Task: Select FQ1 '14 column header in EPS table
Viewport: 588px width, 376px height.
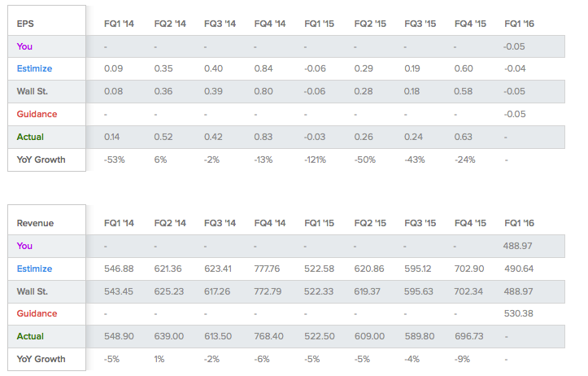Action: [120, 24]
